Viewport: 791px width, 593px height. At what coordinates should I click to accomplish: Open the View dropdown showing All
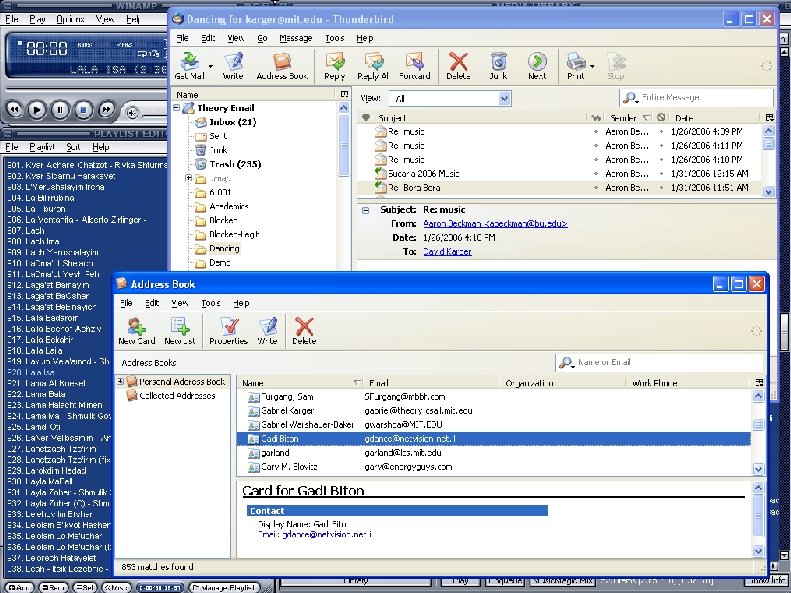(449, 98)
